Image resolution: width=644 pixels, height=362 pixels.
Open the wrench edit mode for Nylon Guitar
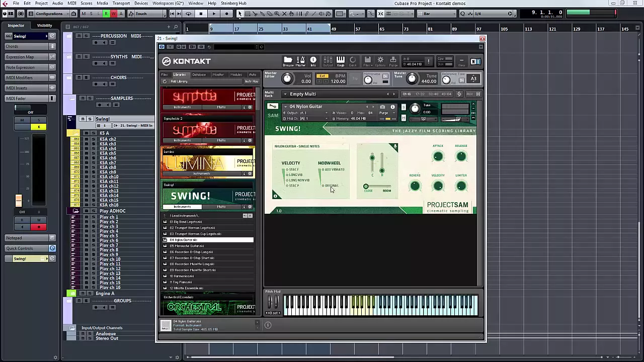pyautogui.click(x=272, y=107)
